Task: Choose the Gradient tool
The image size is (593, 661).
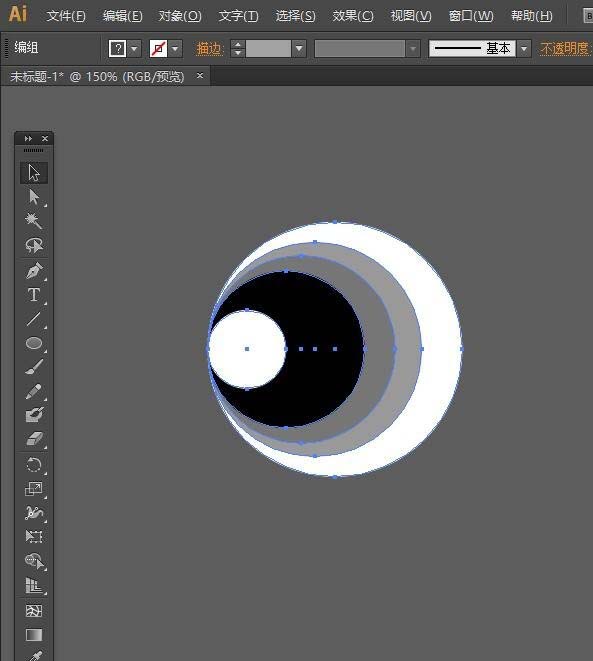Action: point(34,634)
